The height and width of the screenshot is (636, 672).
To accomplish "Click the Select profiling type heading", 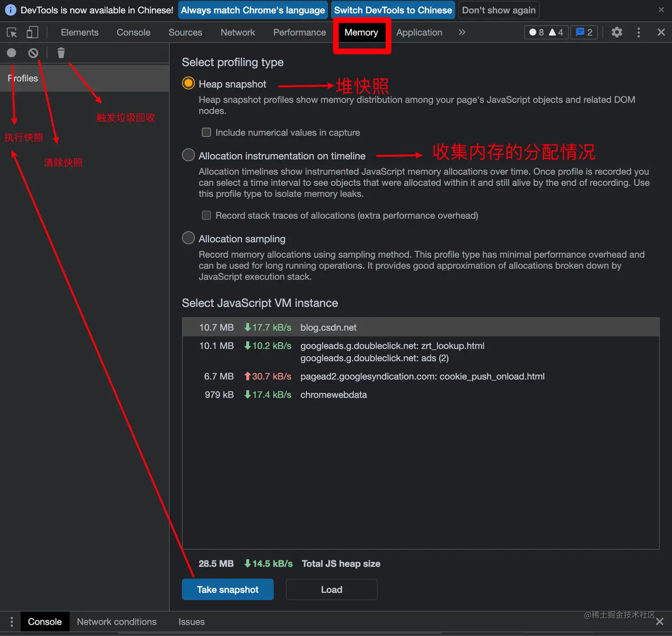I will click(x=232, y=62).
